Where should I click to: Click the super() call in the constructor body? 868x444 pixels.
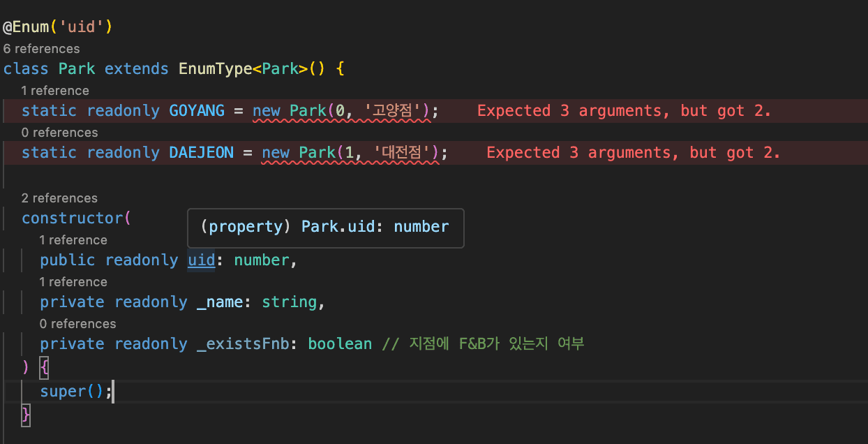(63, 392)
